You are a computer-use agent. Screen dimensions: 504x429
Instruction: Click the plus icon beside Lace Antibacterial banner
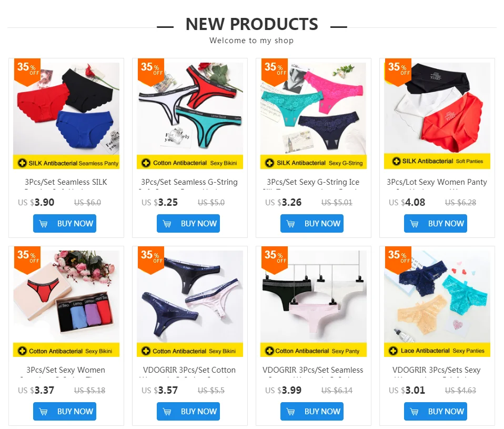tap(393, 351)
